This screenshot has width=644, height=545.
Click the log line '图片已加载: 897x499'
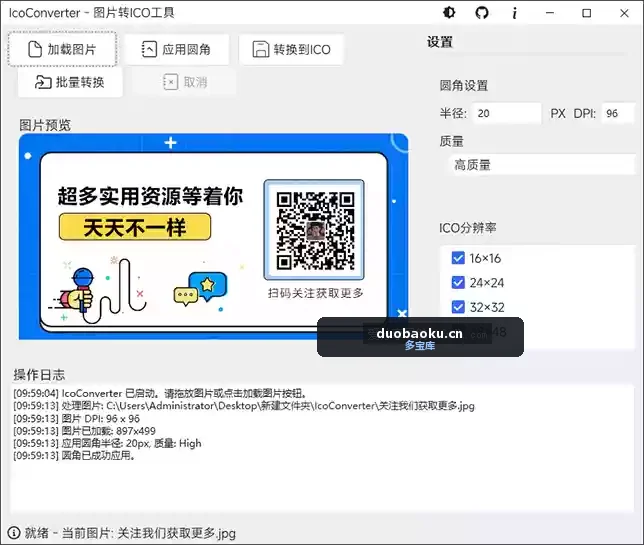[x=84, y=431]
